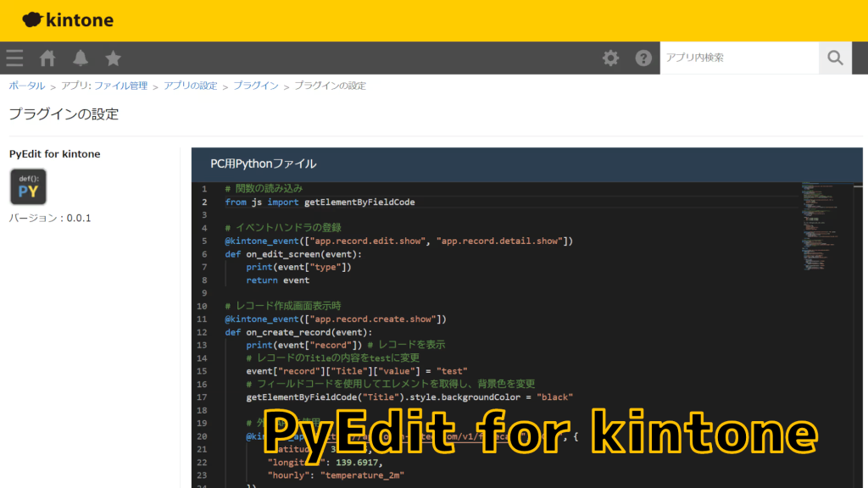868x488 pixels.
Task: Click the 139.6917 longitude value
Action: tap(357, 462)
